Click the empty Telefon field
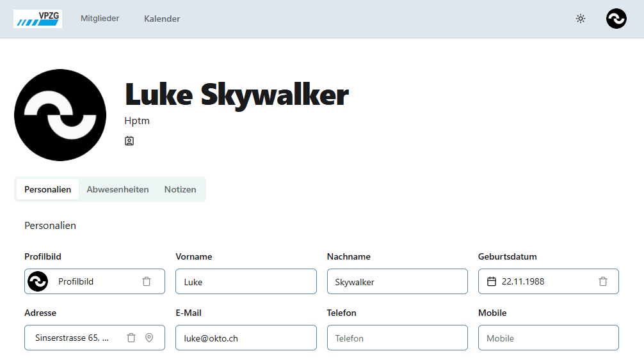 pos(397,338)
